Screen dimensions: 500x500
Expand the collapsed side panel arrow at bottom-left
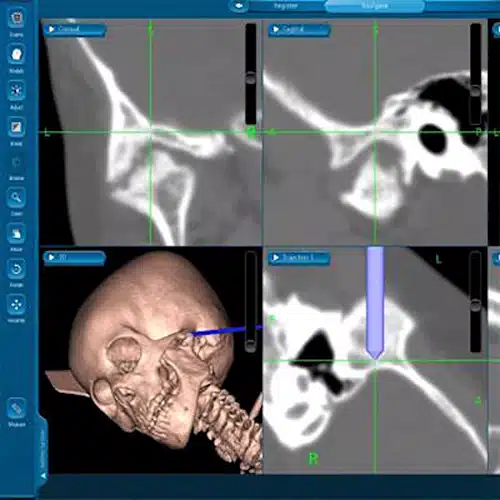coord(44,476)
